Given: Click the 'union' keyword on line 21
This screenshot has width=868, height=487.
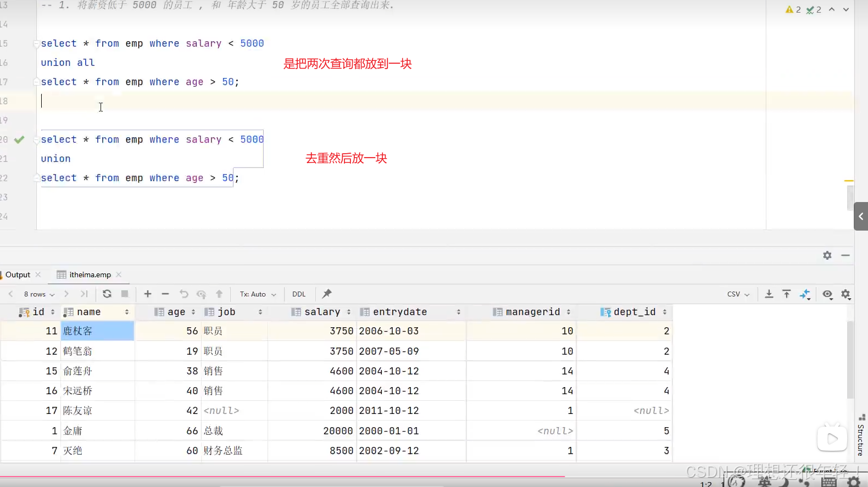Looking at the screenshot, I should pos(56,159).
